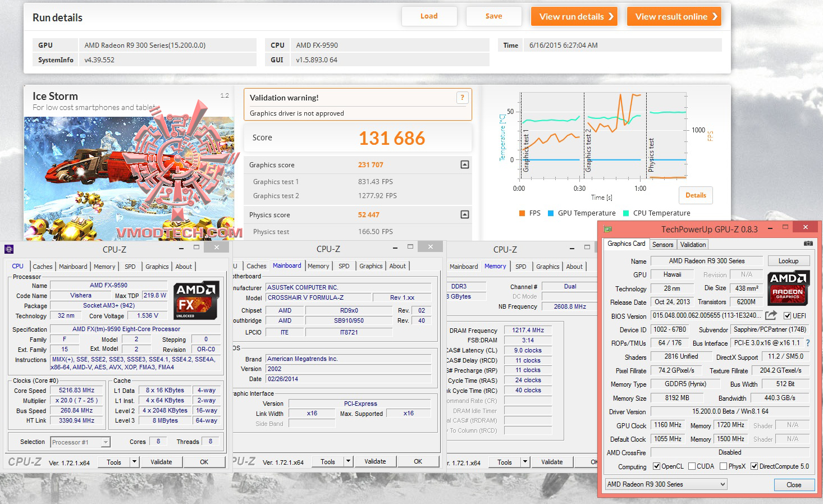Click View result online
The image size is (823, 504).
674,16
